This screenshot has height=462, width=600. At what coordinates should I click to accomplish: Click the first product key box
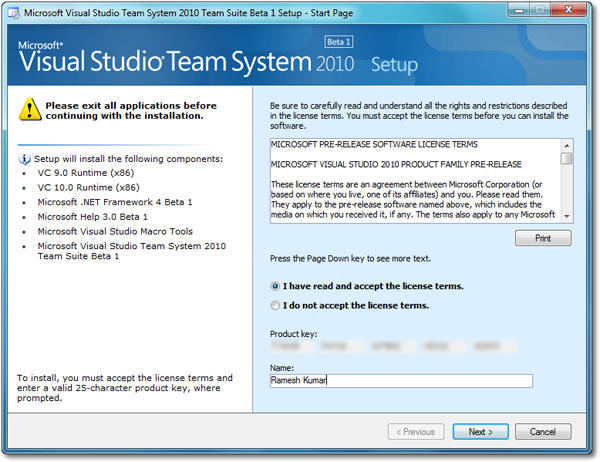tap(292, 346)
